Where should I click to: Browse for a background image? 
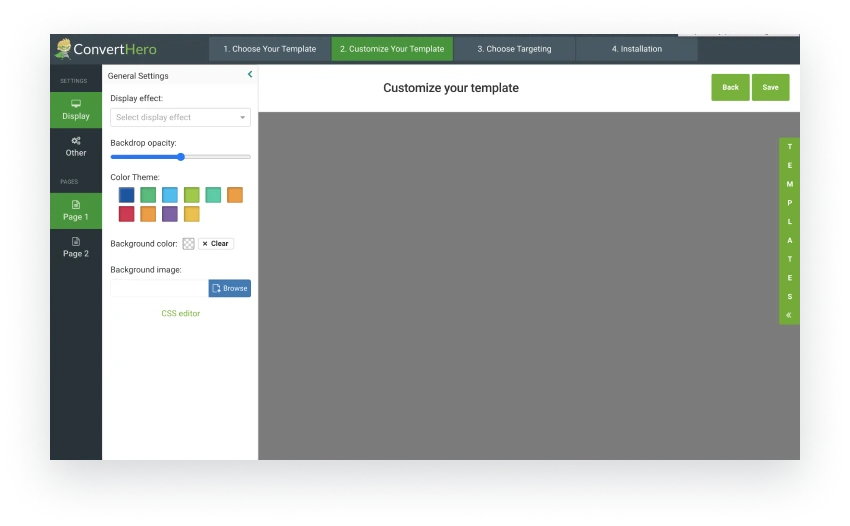coord(230,288)
